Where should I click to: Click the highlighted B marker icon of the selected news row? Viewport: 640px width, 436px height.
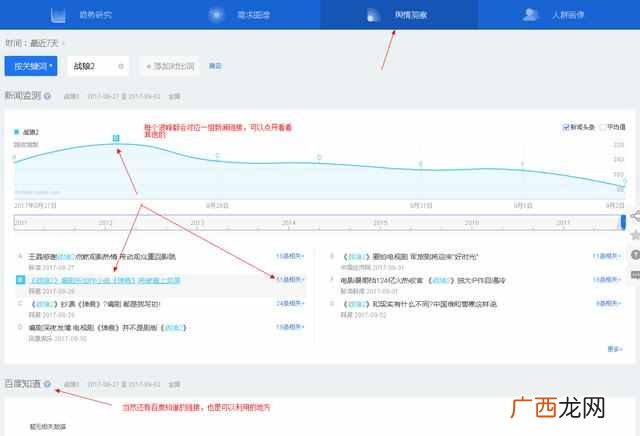click(x=20, y=280)
